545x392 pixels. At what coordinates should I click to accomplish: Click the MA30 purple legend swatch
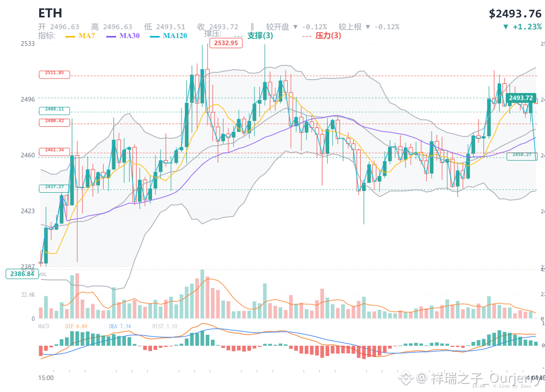click(x=111, y=36)
